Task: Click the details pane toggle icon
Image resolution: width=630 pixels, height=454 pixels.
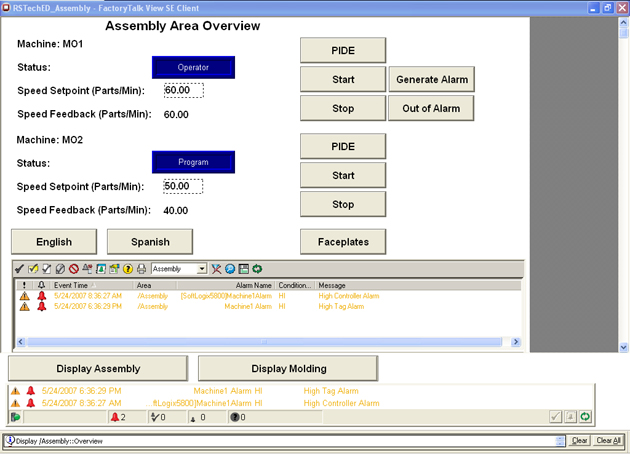Action: coord(243,269)
